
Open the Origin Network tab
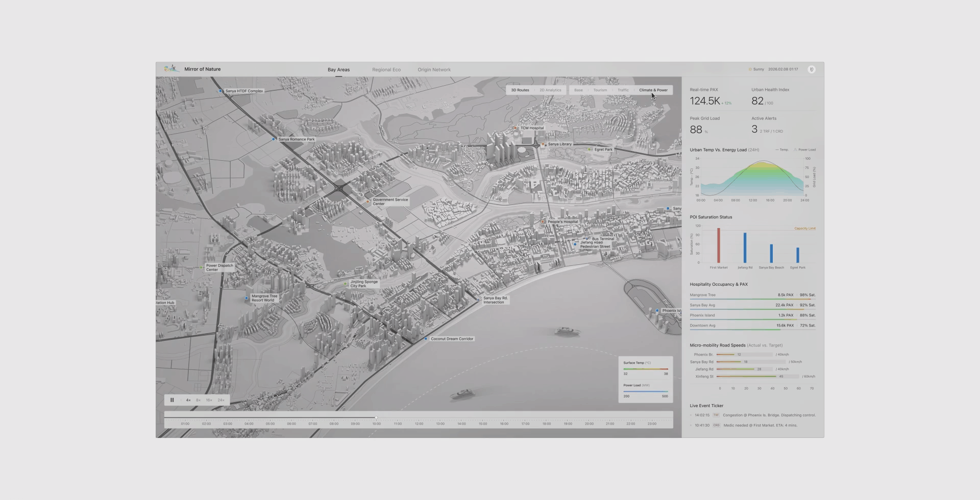pyautogui.click(x=434, y=70)
